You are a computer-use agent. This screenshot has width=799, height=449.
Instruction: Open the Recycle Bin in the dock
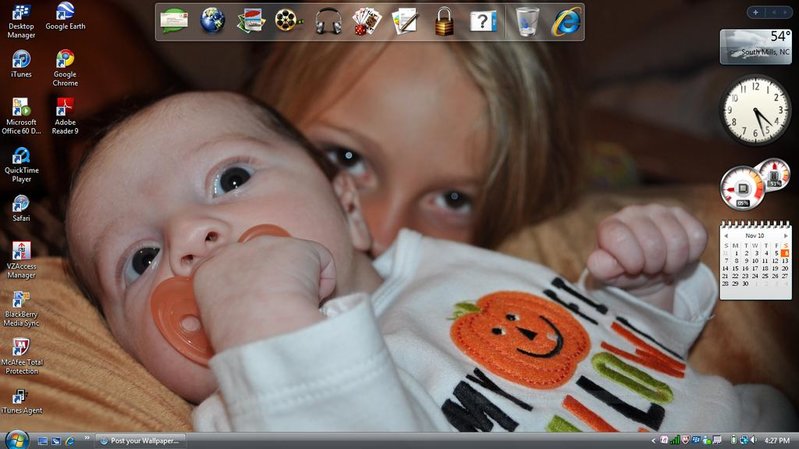pyautogui.click(x=527, y=21)
